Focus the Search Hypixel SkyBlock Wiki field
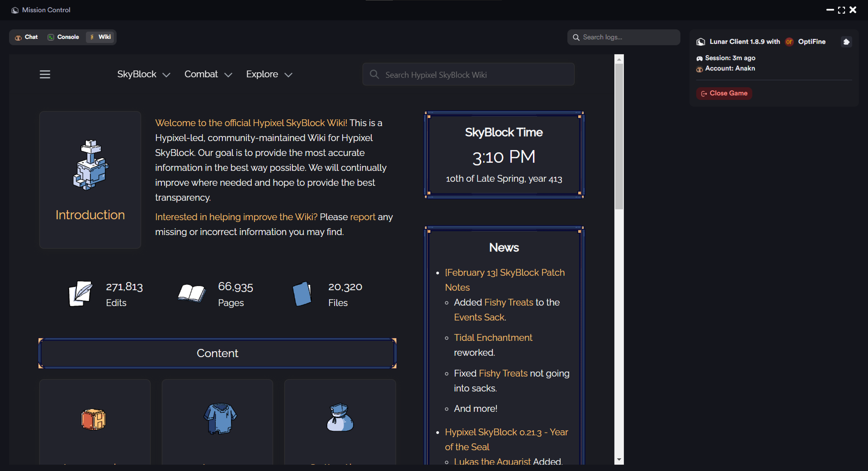The width and height of the screenshot is (868, 471). (468, 74)
